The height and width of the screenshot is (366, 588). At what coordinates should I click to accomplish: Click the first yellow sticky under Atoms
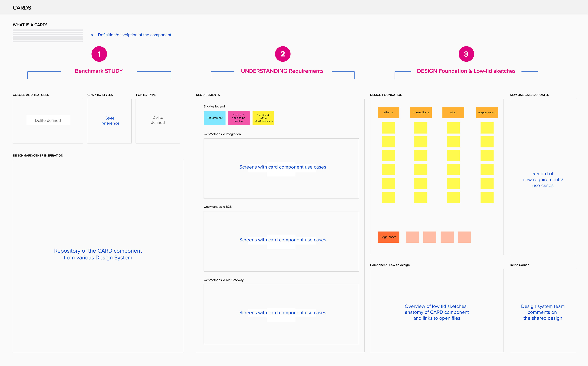click(388, 128)
